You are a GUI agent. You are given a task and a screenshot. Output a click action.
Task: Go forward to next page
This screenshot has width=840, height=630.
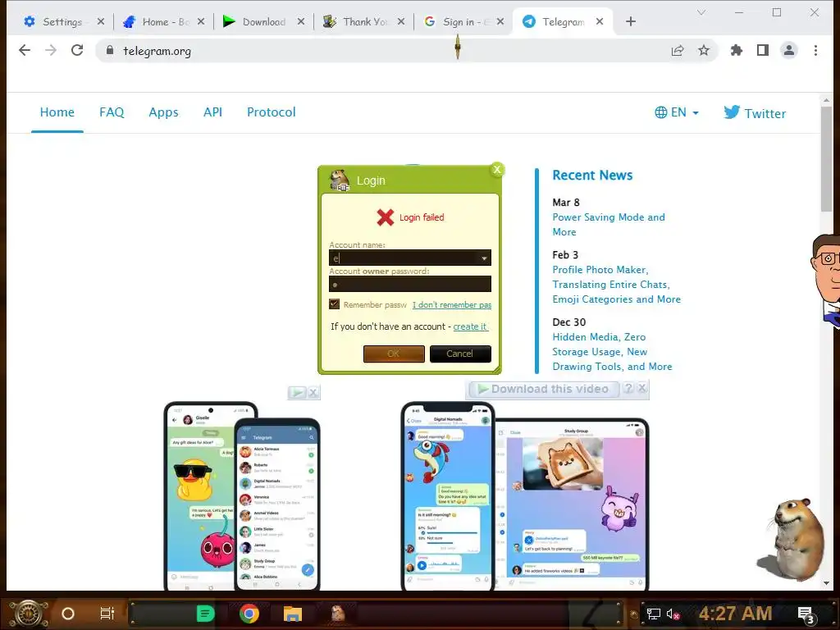[x=51, y=50]
